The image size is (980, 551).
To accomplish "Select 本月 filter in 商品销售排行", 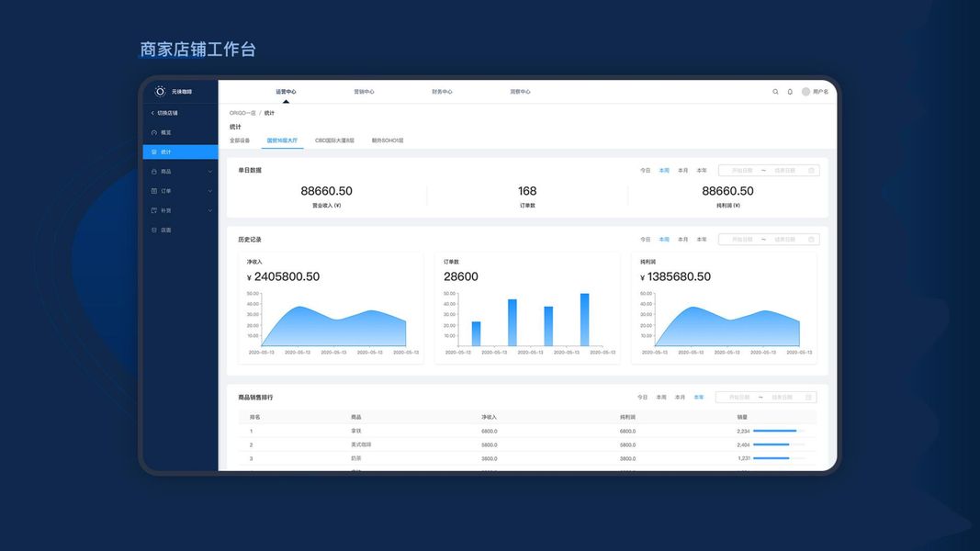I will point(680,398).
